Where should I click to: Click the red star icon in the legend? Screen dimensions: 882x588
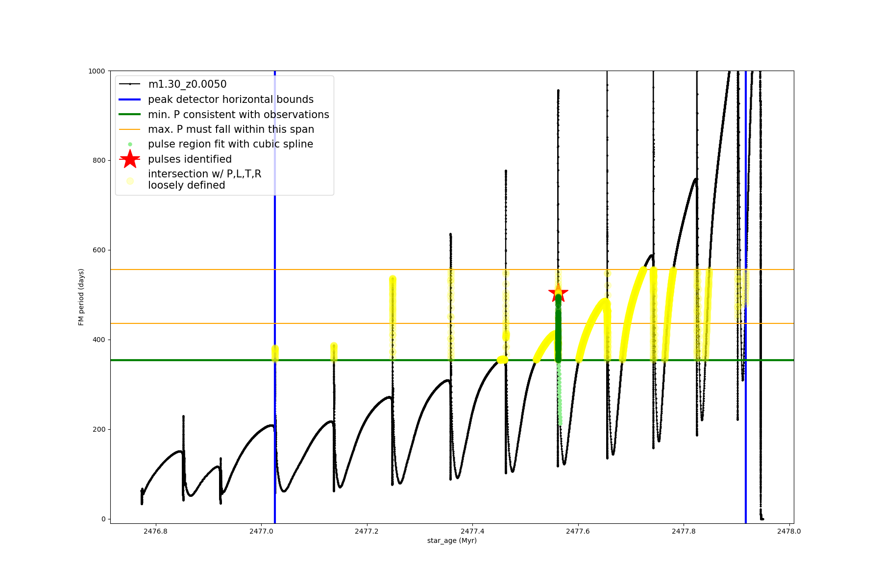(130, 159)
